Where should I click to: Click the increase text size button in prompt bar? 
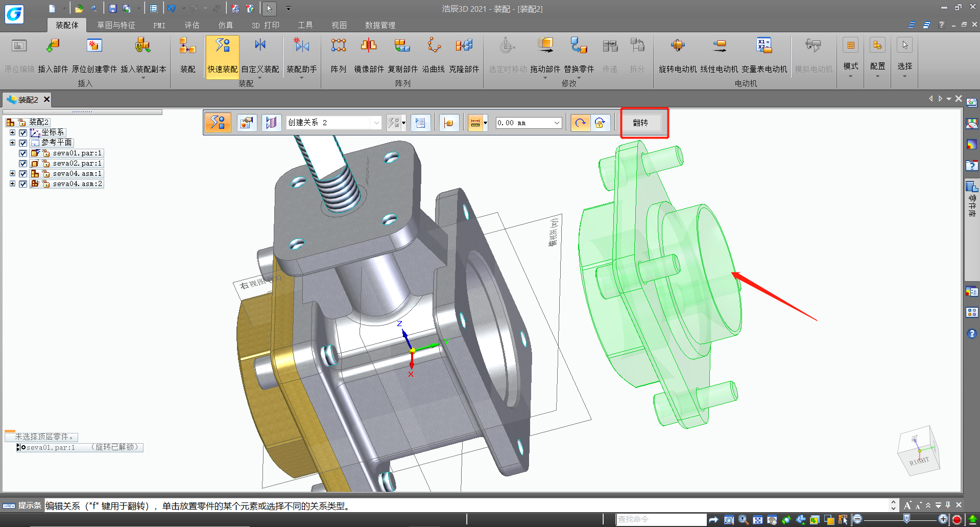pos(907,505)
